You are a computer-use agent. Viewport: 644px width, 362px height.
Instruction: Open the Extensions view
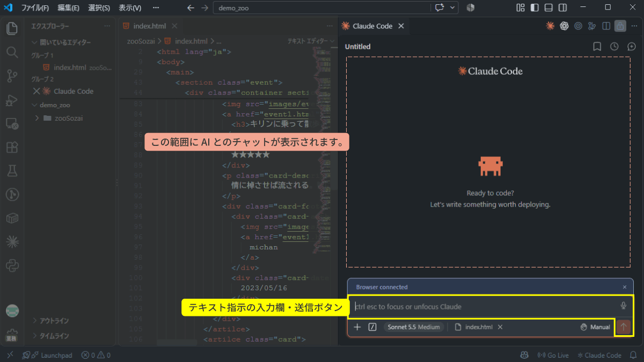(x=12, y=147)
